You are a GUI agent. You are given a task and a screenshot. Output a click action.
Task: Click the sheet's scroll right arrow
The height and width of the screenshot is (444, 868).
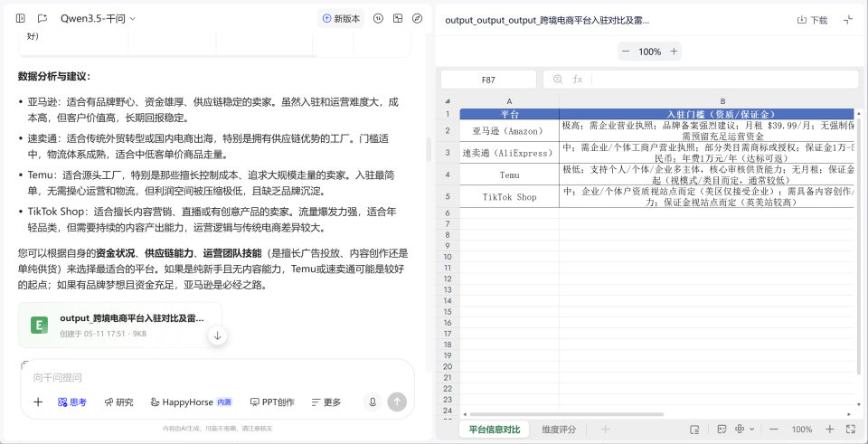click(850, 414)
